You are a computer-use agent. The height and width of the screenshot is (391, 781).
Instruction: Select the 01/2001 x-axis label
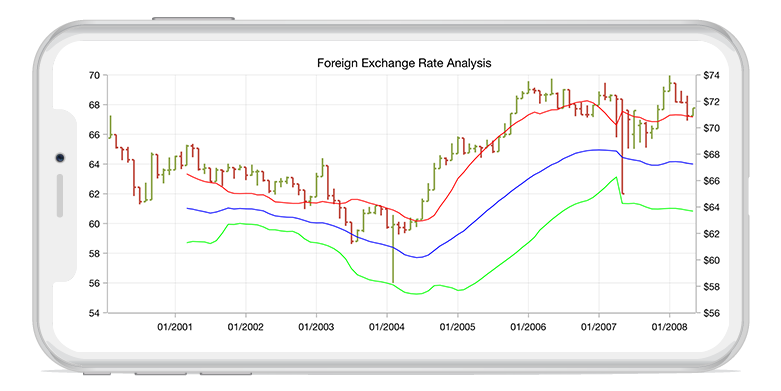[175, 327]
